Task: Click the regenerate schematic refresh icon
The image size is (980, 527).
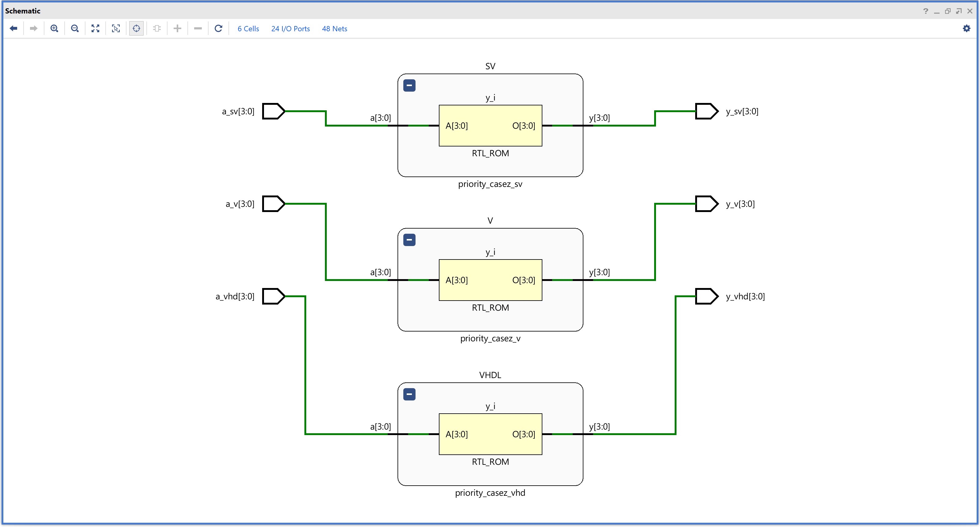Action: [218, 28]
